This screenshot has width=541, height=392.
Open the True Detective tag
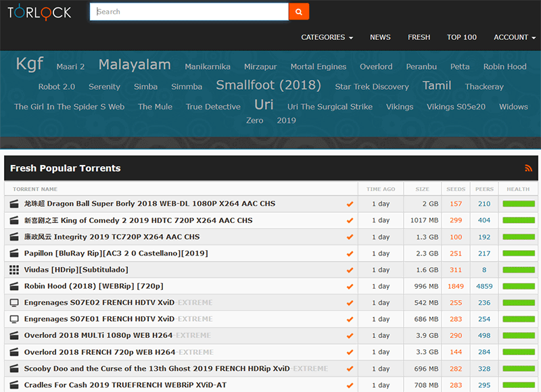[x=213, y=107]
